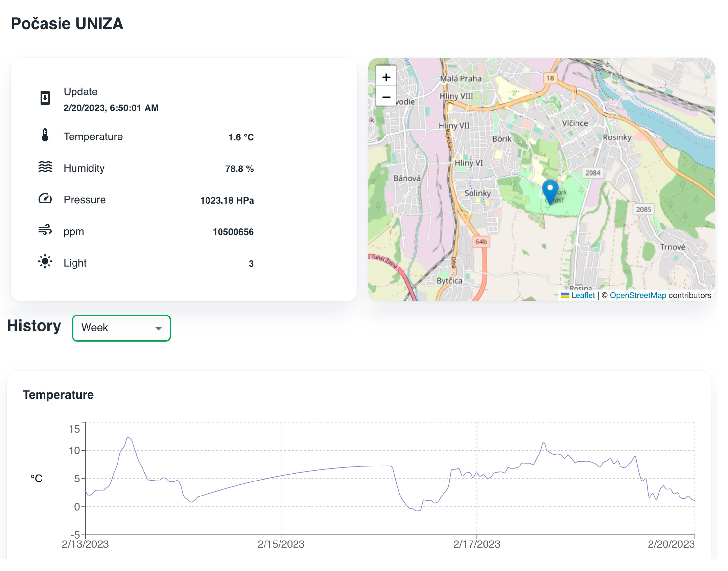
Task: Click the 1023.18 HPa pressure reading
Action: point(227,201)
